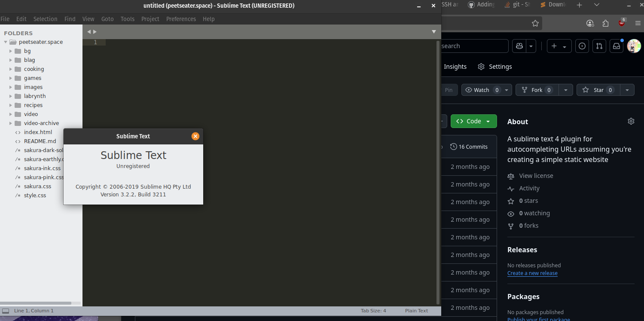This screenshot has width=644, height=321.
Task: Open the Copilot dropdown arrow
Action: (x=531, y=46)
